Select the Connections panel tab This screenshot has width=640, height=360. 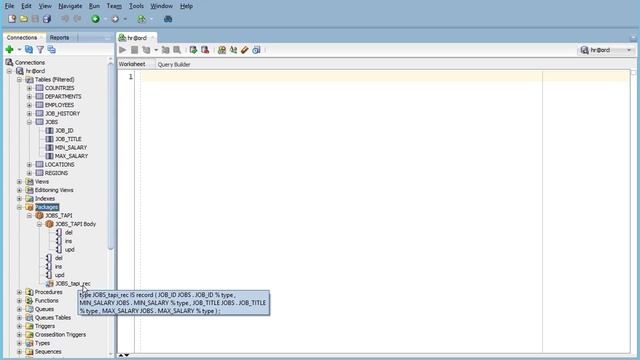coord(22,38)
